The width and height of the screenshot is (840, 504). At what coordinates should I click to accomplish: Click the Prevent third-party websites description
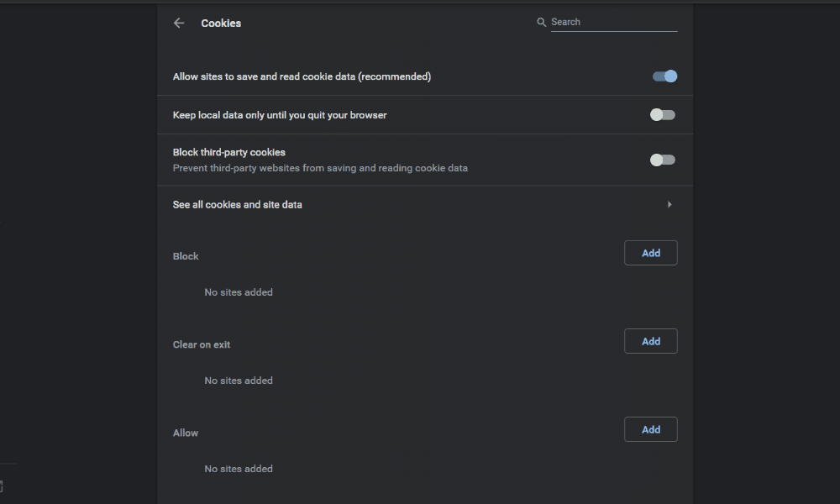[x=320, y=168]
